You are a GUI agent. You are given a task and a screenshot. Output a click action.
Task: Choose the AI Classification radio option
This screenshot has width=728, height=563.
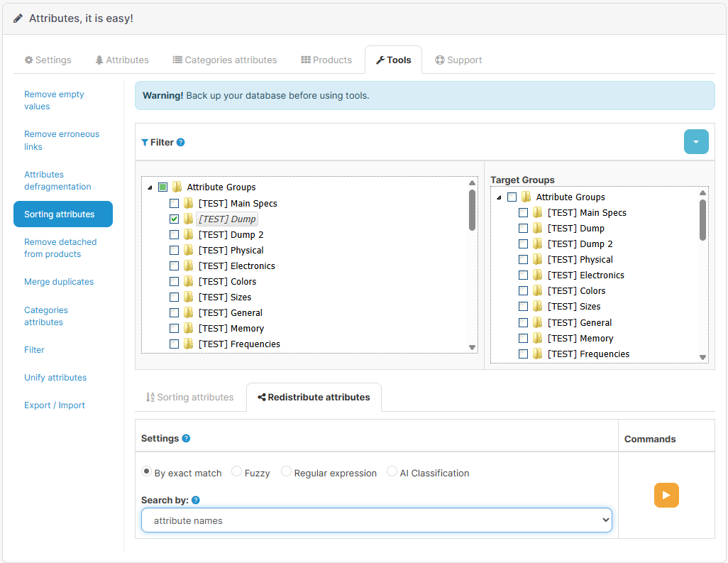coord(392,472)
